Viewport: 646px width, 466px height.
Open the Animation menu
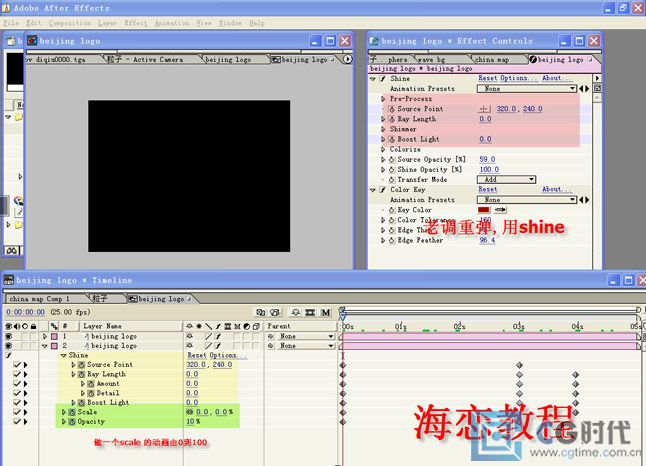click(172, 23)
